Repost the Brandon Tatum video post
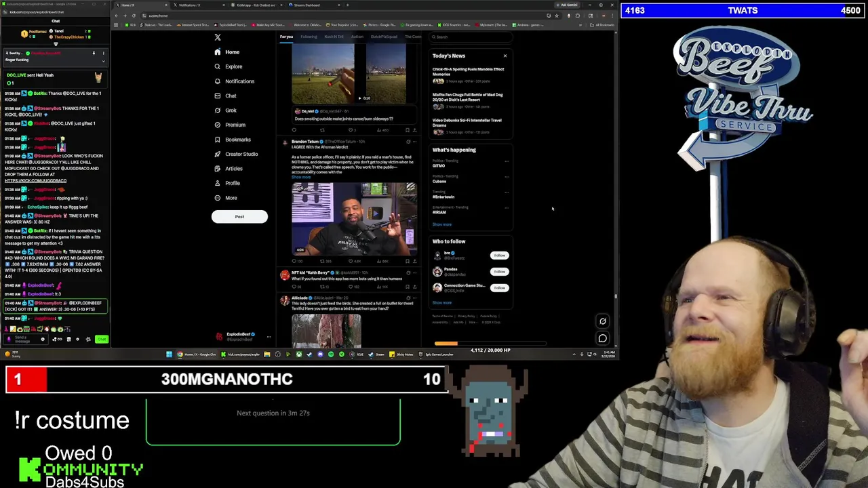868x488 pixels. 322,261
